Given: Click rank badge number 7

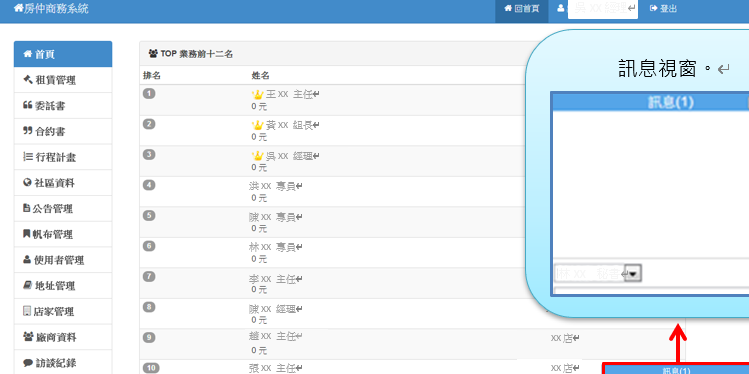Looking at the screenshot, I should click(x=150, y=276).
